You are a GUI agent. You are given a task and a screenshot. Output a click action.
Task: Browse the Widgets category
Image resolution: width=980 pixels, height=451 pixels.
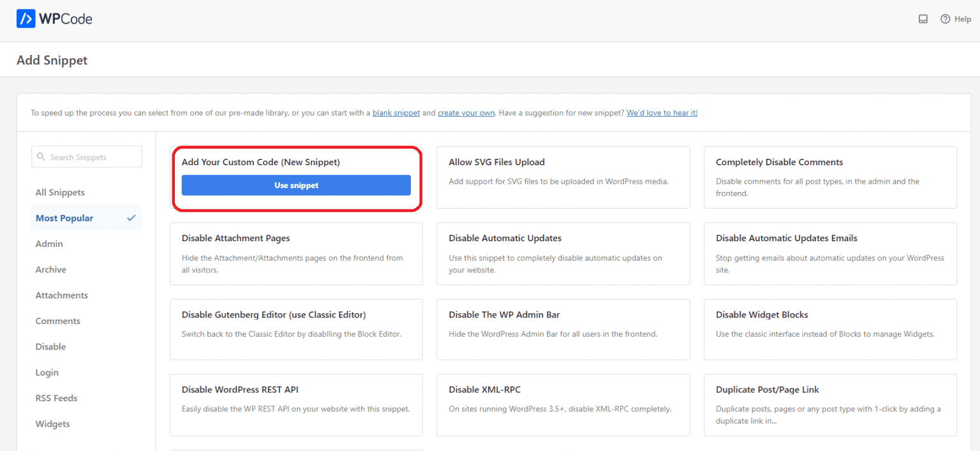52,423
